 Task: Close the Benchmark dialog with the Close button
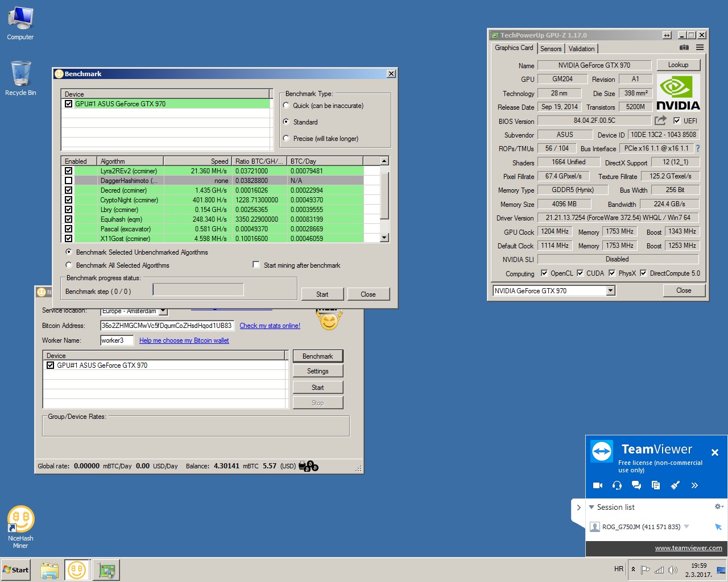click(x=368, y=294)
